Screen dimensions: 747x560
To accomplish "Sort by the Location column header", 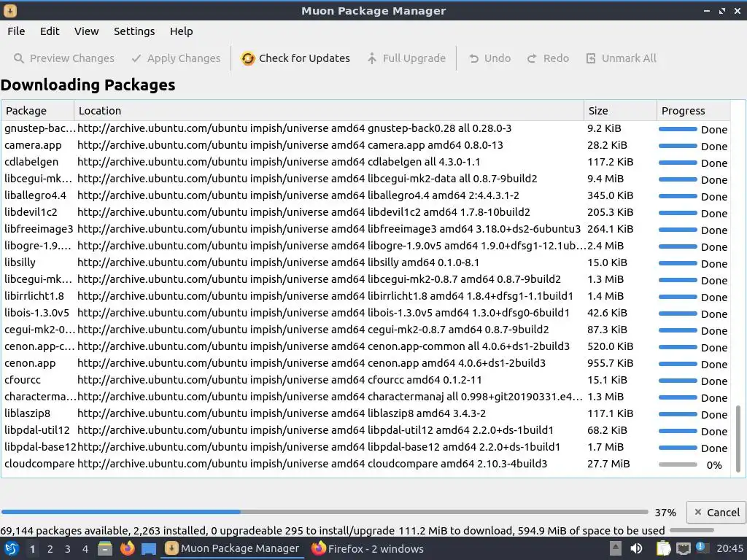I will (329, 111).
